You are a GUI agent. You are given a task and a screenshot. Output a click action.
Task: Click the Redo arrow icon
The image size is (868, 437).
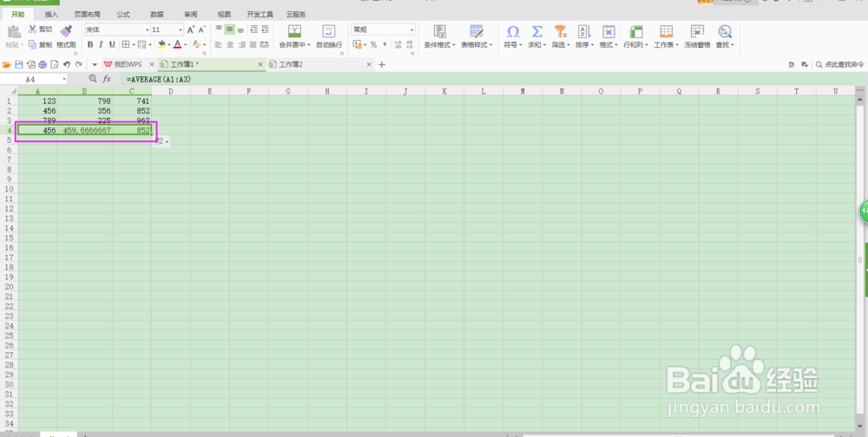pos(79,65)
